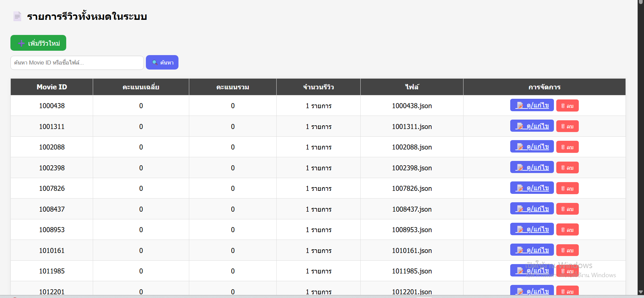Click file name 1008953.json
Viewport: 644px width, 298px height.
[x=412, y=230]
